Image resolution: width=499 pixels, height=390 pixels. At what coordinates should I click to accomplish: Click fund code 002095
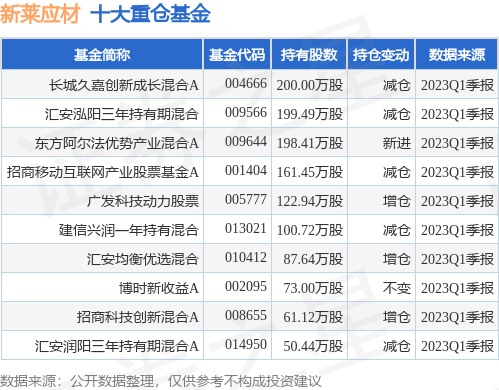point(246,286)
